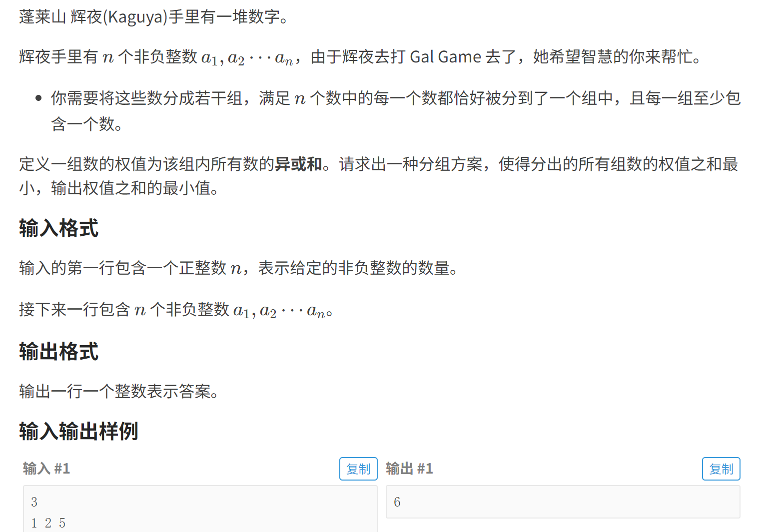Viewport: 762px width, 532px height.
Task: Click inside the sample input code box
Action: tap(200, 509)
